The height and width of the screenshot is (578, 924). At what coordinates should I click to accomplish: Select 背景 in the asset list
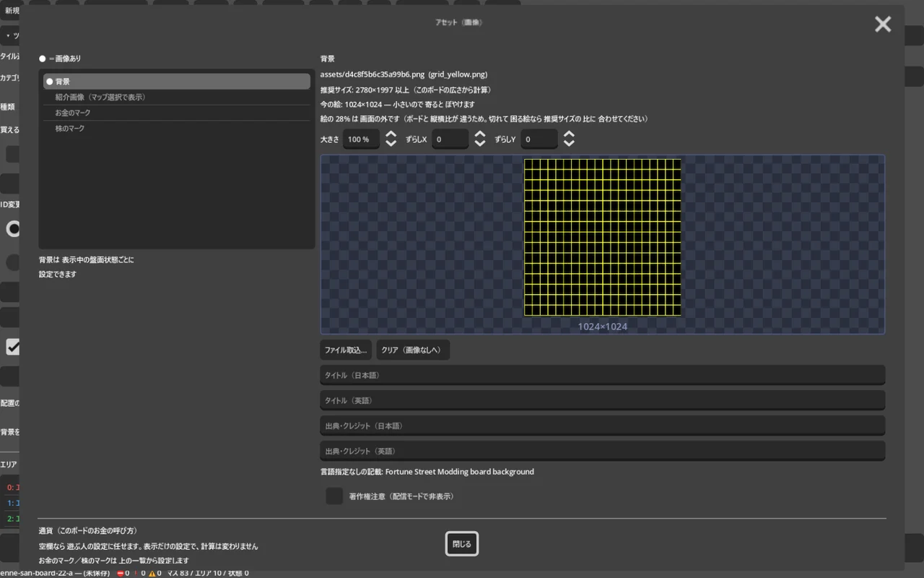tap(177, 82)
